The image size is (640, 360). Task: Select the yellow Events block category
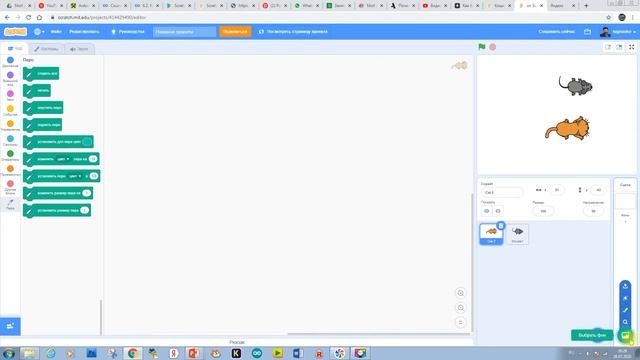(x=10, y=111)
